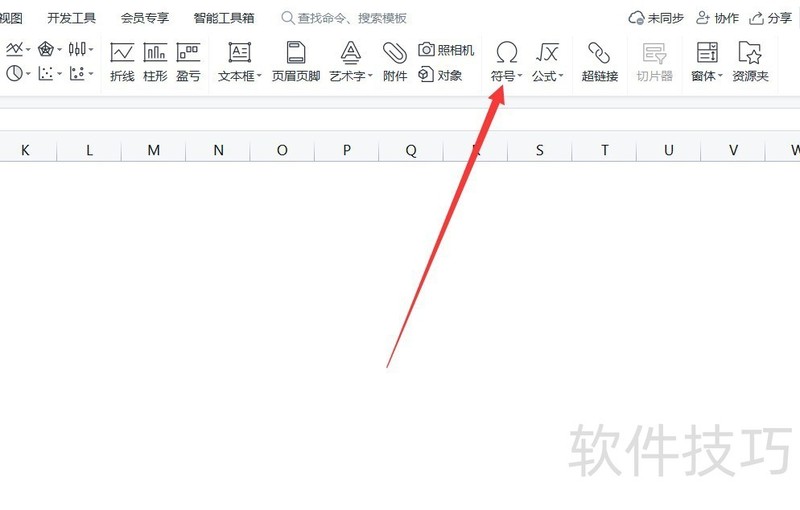Insert a column sparkline (柱形)

155,62
